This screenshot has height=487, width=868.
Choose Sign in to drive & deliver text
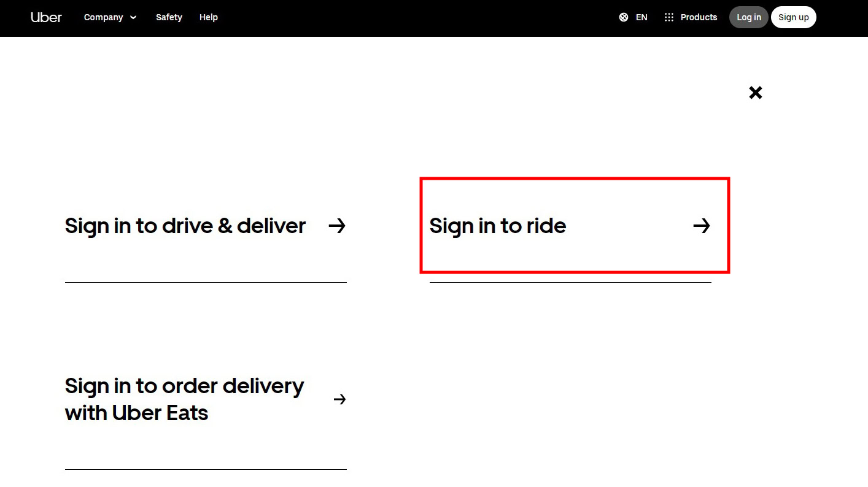point(185,226)
